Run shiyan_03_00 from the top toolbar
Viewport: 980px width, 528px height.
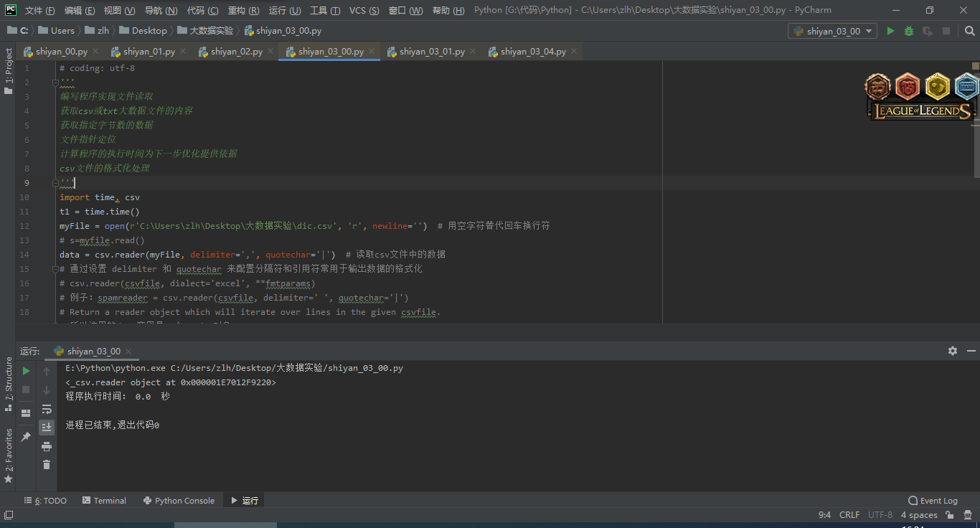tap(890, 31)
